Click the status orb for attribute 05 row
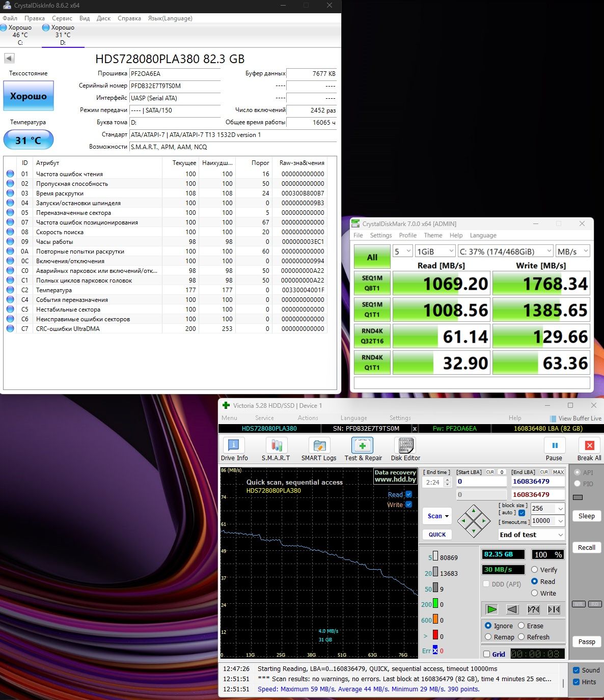Image resolution: width=604 pixels, height=700 pixels. click(10, 213)
